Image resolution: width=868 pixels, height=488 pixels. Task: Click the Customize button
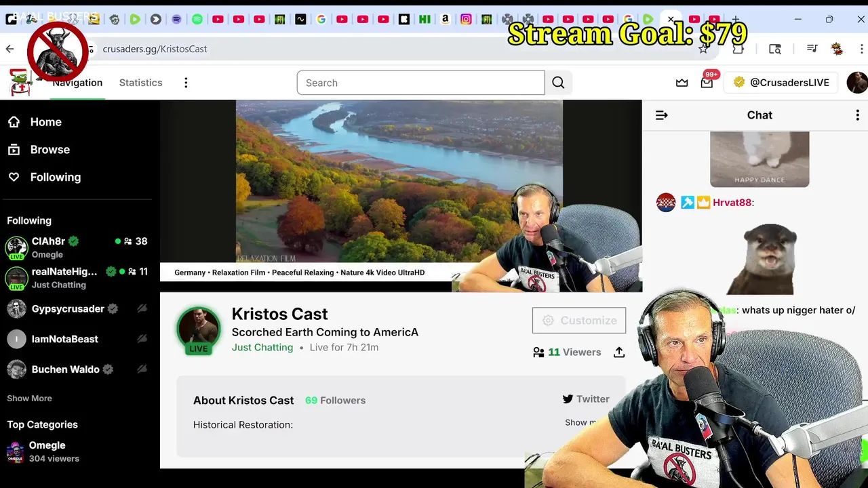tap(579, 321)
